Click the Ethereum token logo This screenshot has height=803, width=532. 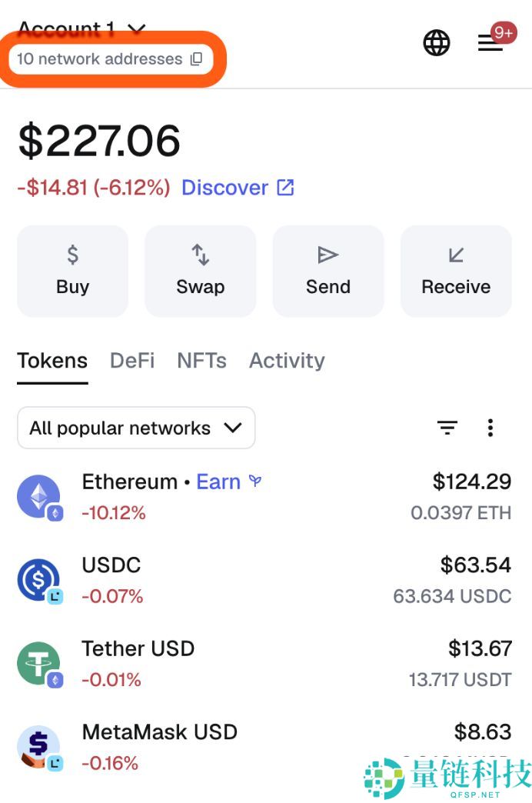click(39, 495)
